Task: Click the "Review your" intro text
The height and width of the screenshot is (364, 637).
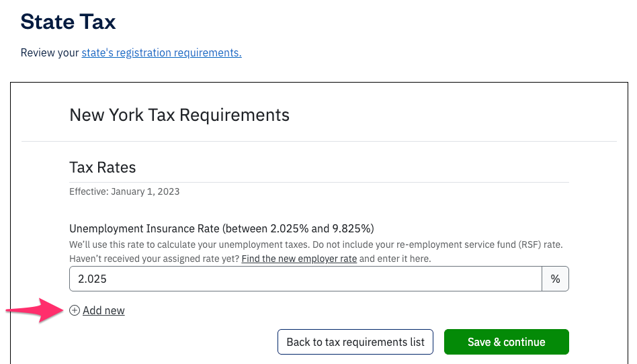Action: (x=50, y=52)
